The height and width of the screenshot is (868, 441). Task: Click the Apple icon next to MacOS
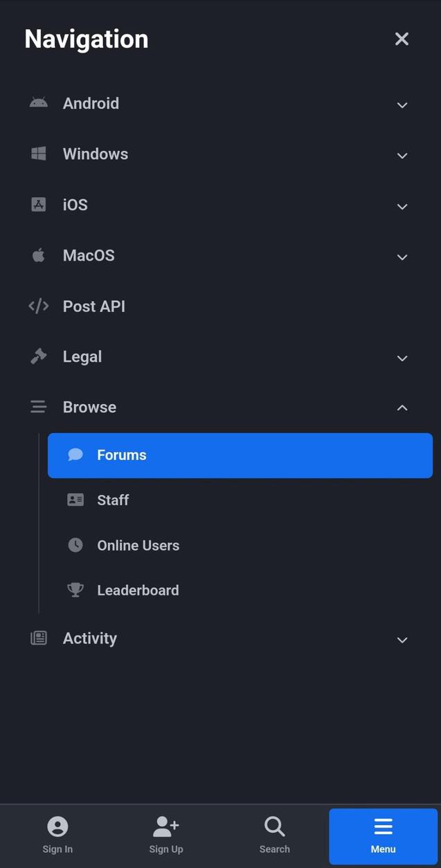(x=38, y=255)
